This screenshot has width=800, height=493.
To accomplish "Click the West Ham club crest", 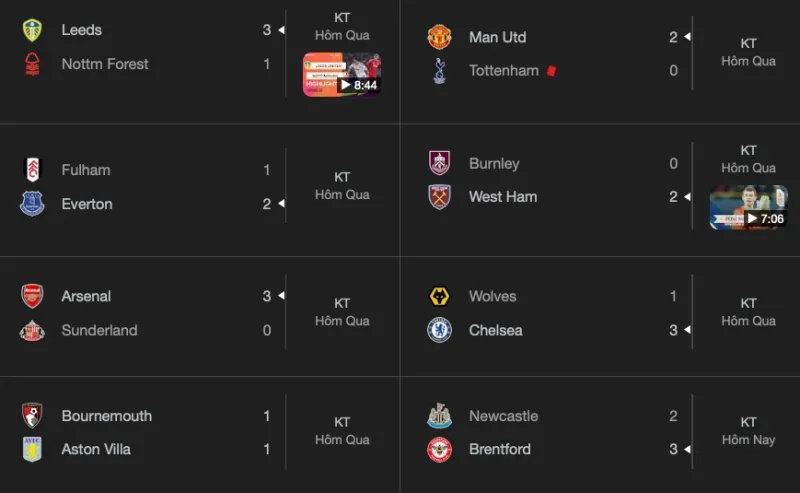I will [x=440, y=197].
